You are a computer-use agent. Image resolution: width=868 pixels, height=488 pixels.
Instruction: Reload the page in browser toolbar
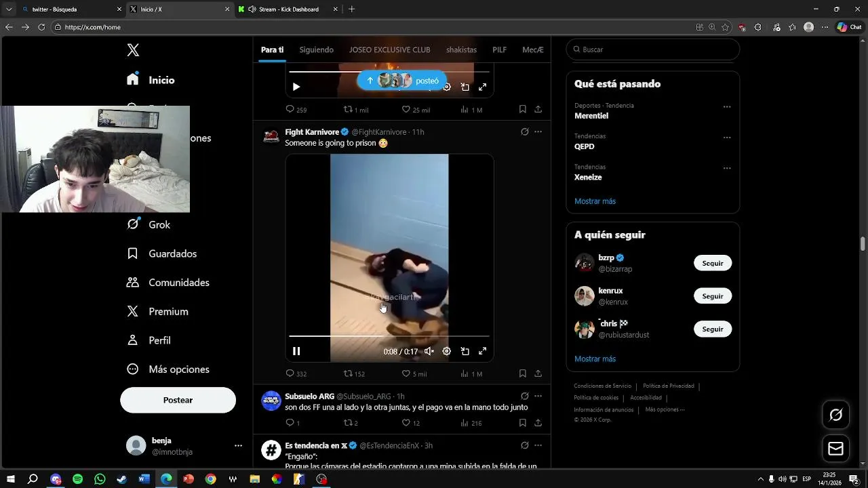pos(41,27)
